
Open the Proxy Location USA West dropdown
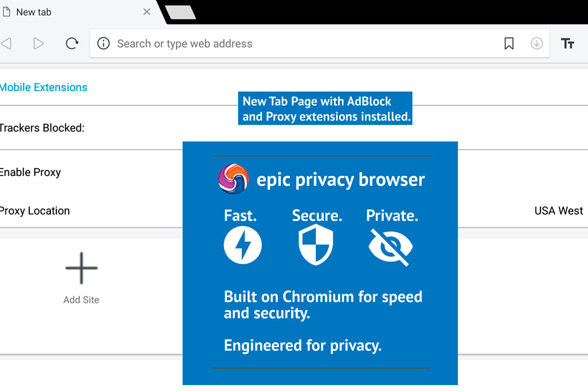[x=559, y=211]
